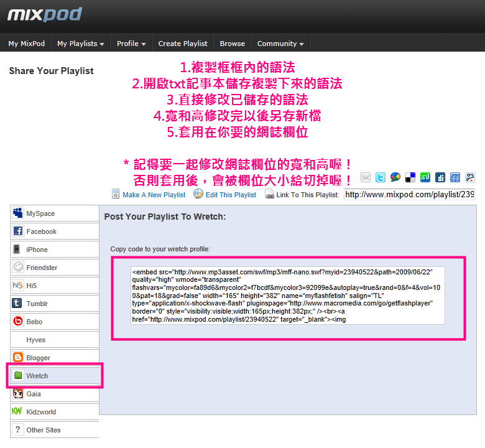The width and height of the screenshot is (485, 448).
Task: Click the iPhone device icon
Action: click(17, 249)
